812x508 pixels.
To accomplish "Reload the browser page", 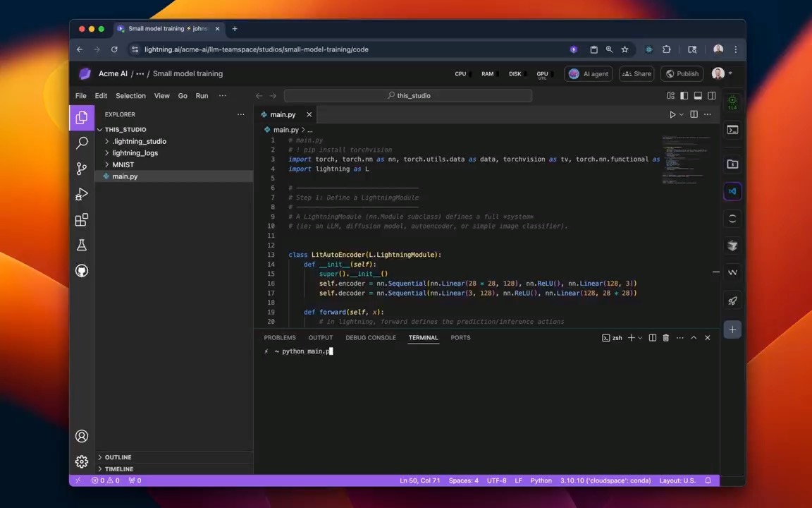I will (x=114, y=49).
